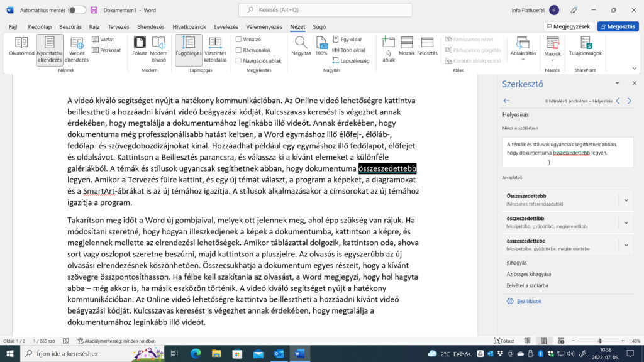The height and width of the screenshot is (362, 644).
Task: Open Tulajdonságok SharePoint properties
Action: pos(586,46)
